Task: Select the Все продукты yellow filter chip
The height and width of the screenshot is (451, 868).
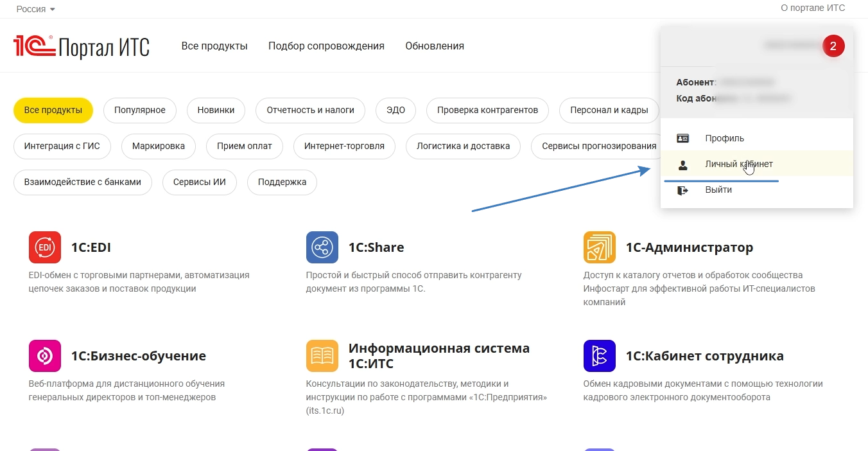Action: click(53, 110)
